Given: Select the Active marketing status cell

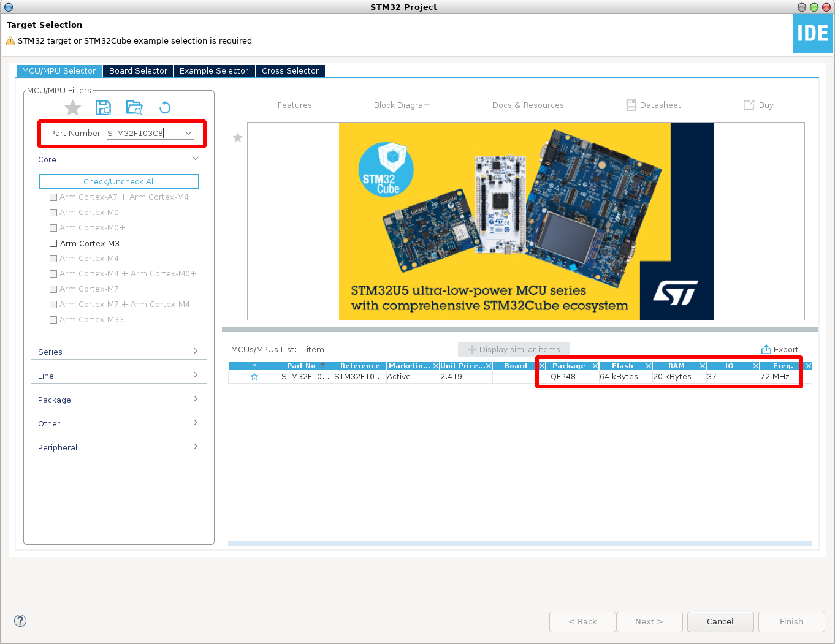Looking at the screenshot, I should [413, 377].
